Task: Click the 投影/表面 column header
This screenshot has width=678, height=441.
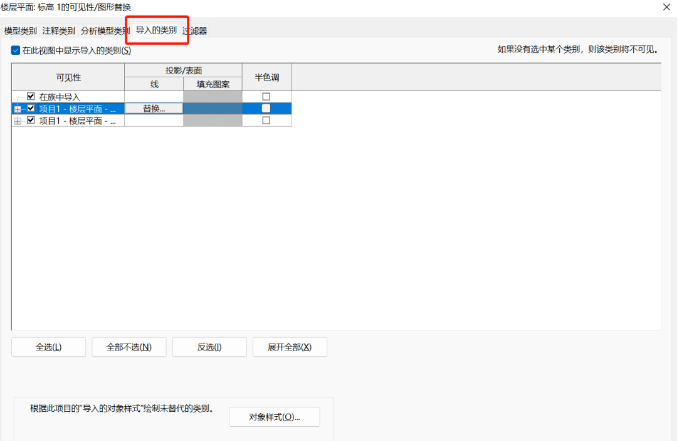Action: point(183,70)
